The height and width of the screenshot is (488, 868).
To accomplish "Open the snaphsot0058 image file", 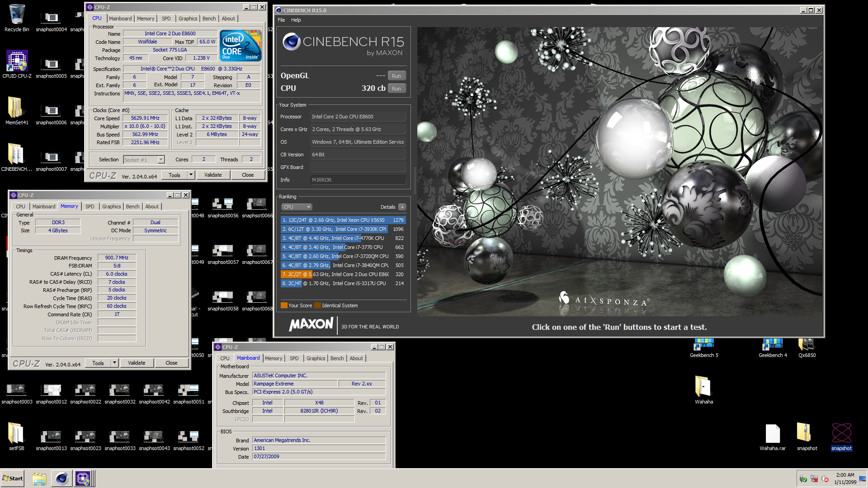I will (x=223, y=300).
